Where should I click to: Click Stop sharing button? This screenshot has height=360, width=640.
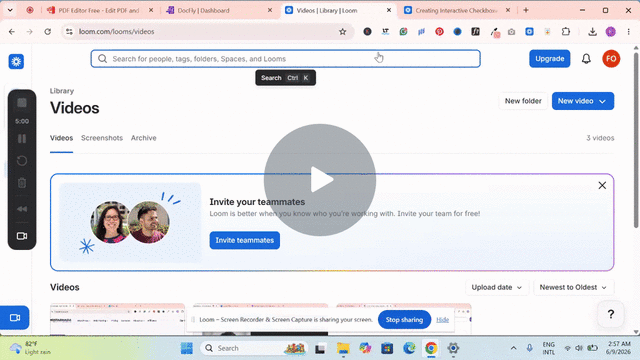[x=404, y=320]
